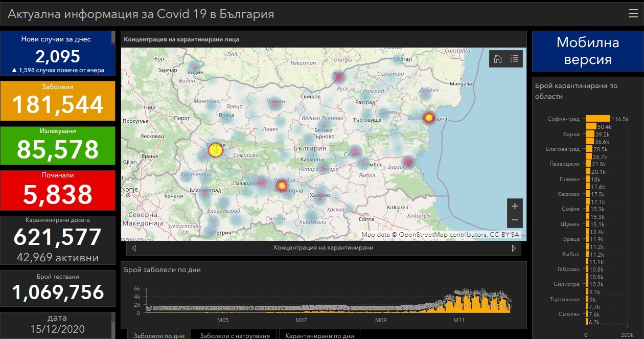The image size is (644, 339).
Task: Go to next map with right arrow
Action: coord(514,248)
